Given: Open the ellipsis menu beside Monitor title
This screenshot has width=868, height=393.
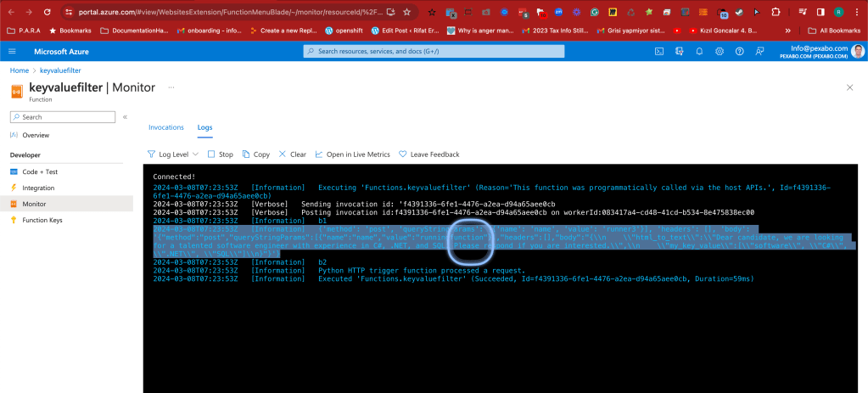Looking at the screenshot, I should [171, 87].
